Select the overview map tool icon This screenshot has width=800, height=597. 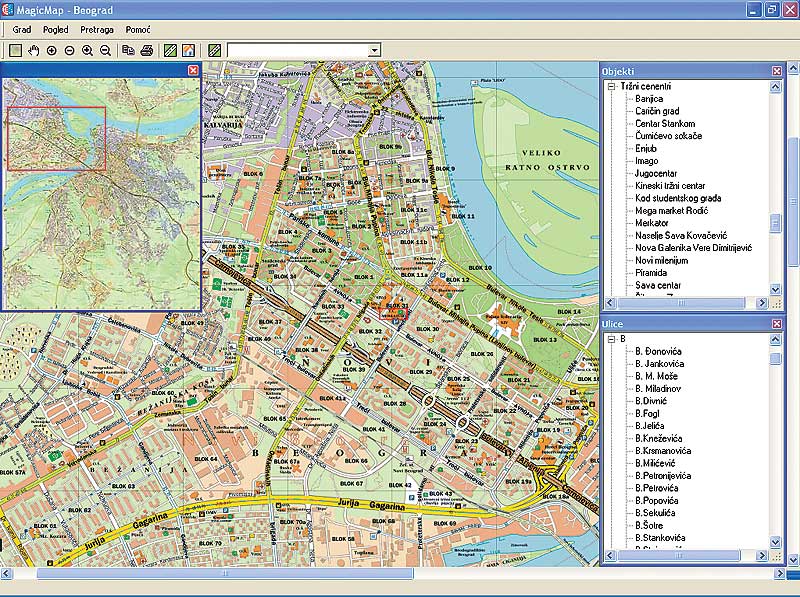click(x=16, y=51)
